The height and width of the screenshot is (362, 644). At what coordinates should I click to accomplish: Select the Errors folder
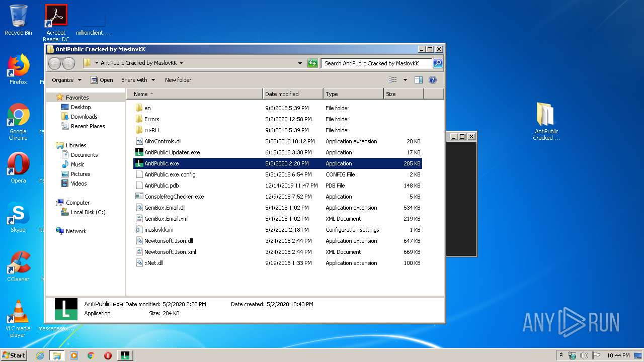[147, 119]
